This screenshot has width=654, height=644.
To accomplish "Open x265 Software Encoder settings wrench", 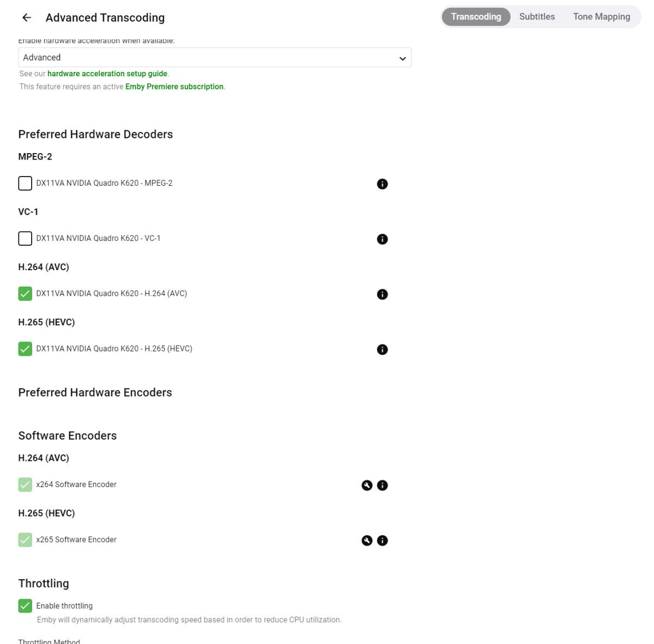I will (367, 540).
